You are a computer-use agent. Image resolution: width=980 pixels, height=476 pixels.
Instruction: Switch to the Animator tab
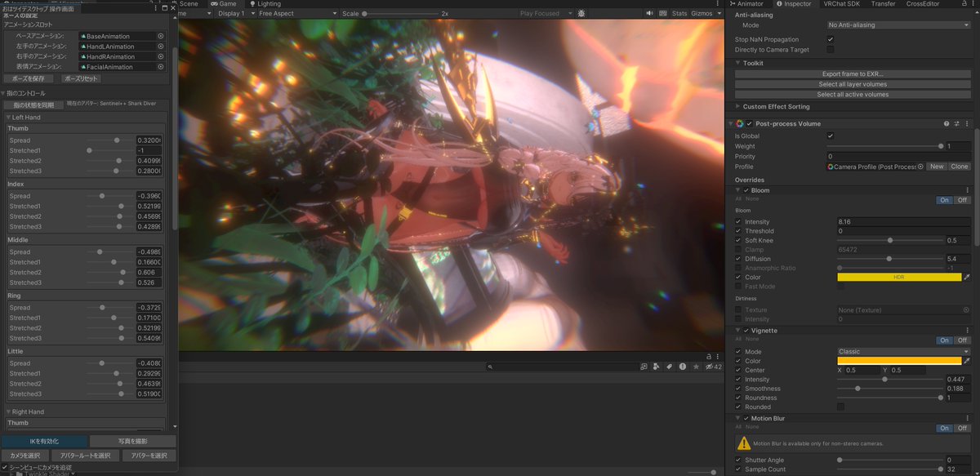746,4
